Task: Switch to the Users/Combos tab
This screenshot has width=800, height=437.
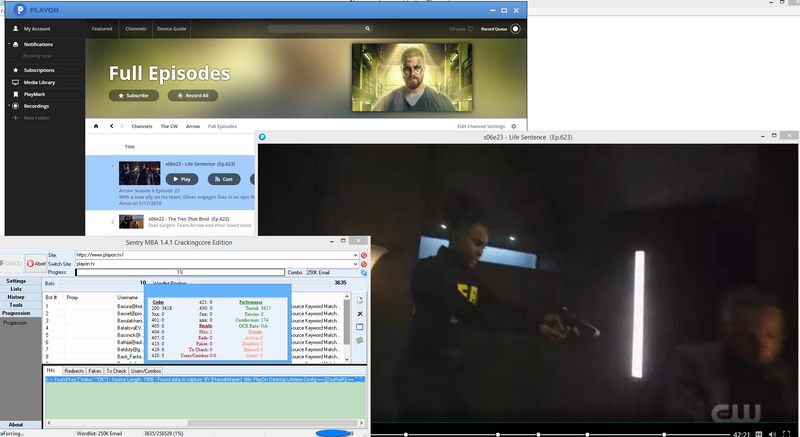Action: [x=146, y=371]
